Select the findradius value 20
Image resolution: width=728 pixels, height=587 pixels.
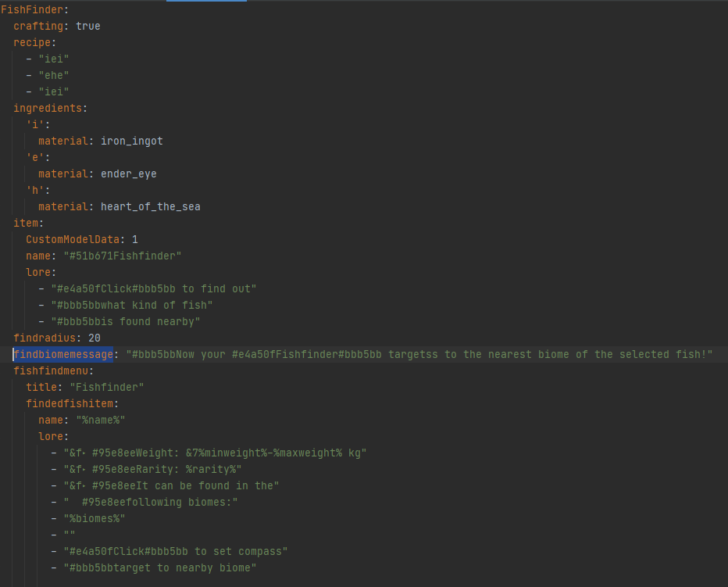94,338
